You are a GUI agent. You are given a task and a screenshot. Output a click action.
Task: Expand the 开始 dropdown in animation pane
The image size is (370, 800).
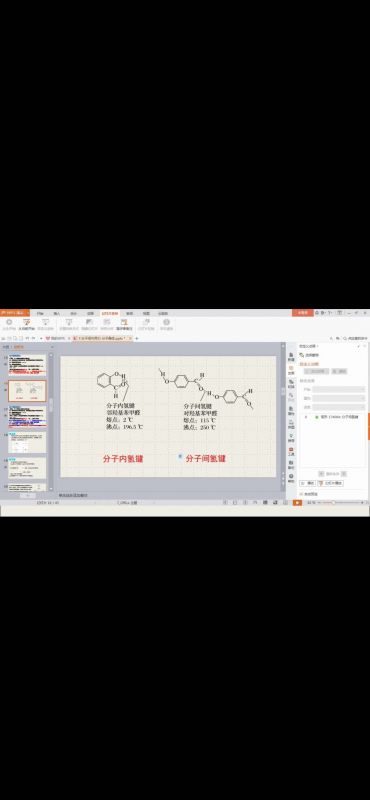pos(339,389)
